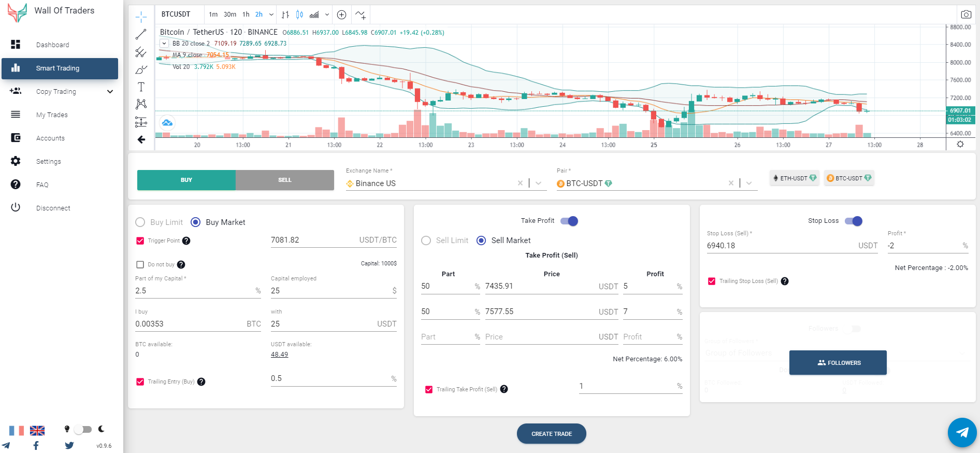Switch to the BUY tab
The height and width of the screenshot is (453, 980).
(x=186, y=180)
